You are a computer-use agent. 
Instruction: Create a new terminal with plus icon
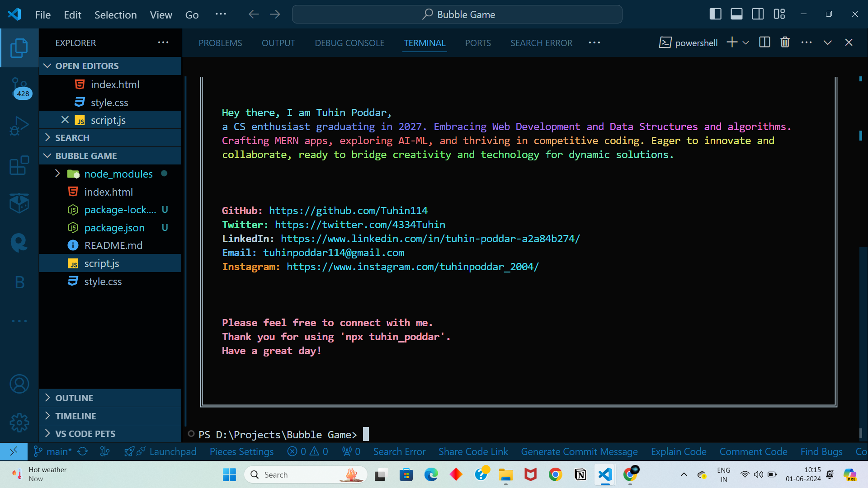coord(732,42)
